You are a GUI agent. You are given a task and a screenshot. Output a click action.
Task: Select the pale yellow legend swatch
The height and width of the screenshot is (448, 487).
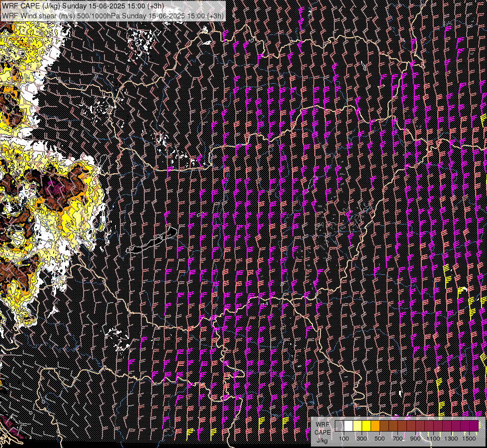[358, 426]
